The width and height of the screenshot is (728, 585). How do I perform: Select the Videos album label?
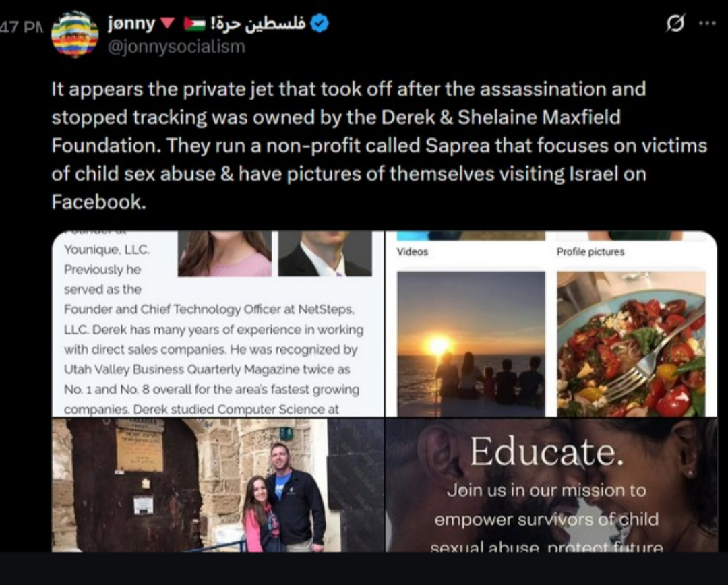coord(413,251)
